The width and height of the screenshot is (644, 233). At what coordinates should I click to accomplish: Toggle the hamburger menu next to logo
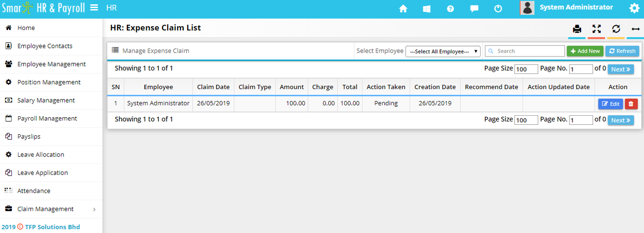pyautogui.click(x=94, y=8)
